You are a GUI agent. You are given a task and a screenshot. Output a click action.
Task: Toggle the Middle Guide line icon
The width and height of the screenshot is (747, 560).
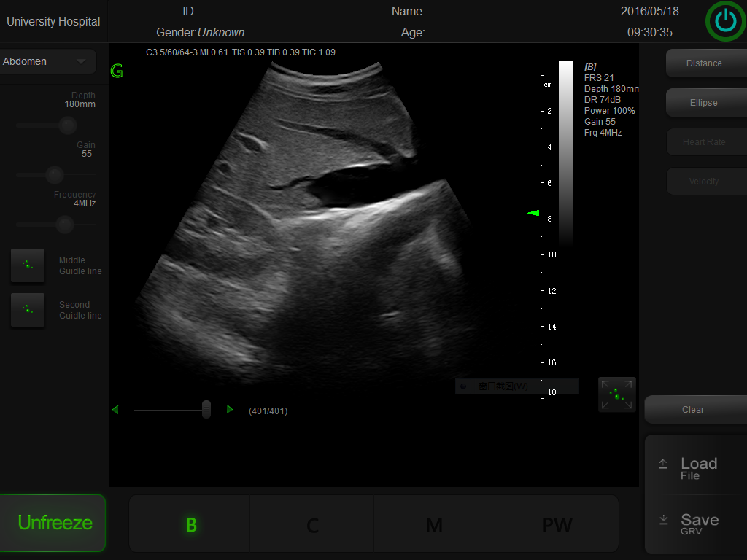pyautogui.click(x=28, y=265)
